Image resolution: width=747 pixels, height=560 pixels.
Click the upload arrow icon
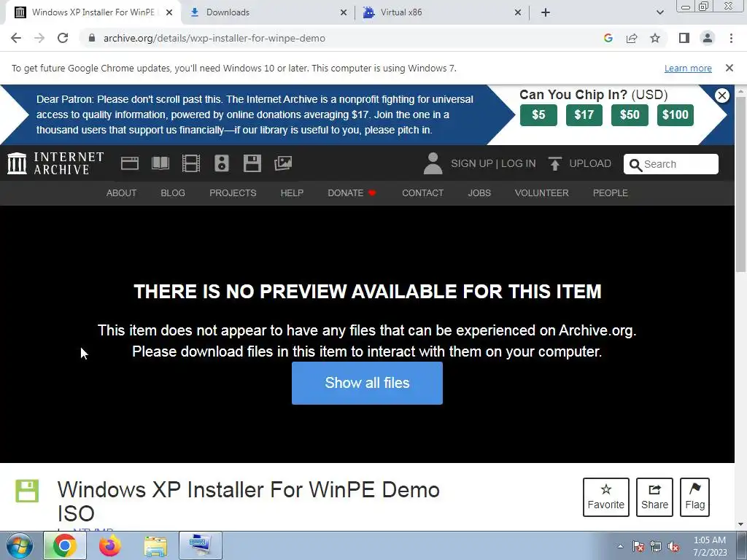point(554,163)
